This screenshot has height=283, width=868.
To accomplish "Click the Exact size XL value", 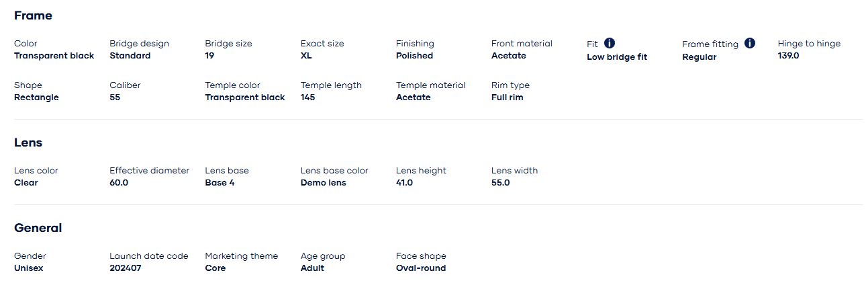I will click(x=306, y=56).
